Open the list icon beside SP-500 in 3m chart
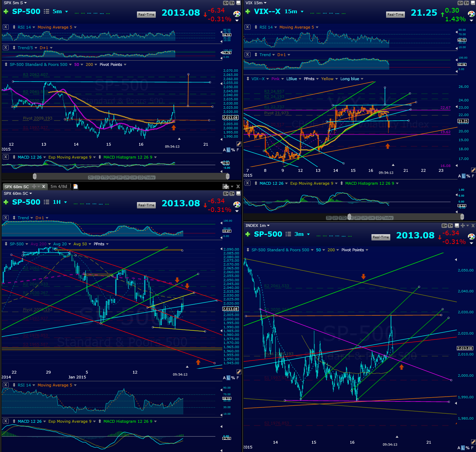This screenshot has width=476, height=452. (x=288, y=234)
